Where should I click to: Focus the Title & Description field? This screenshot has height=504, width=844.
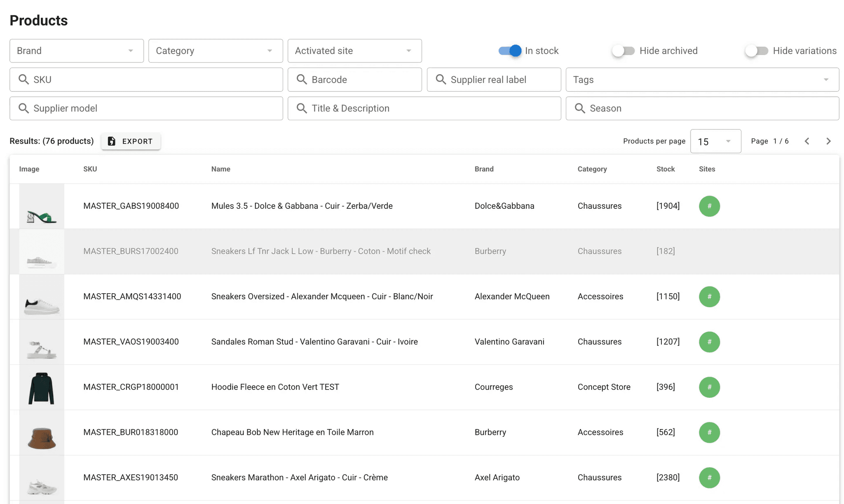point(424,108)
